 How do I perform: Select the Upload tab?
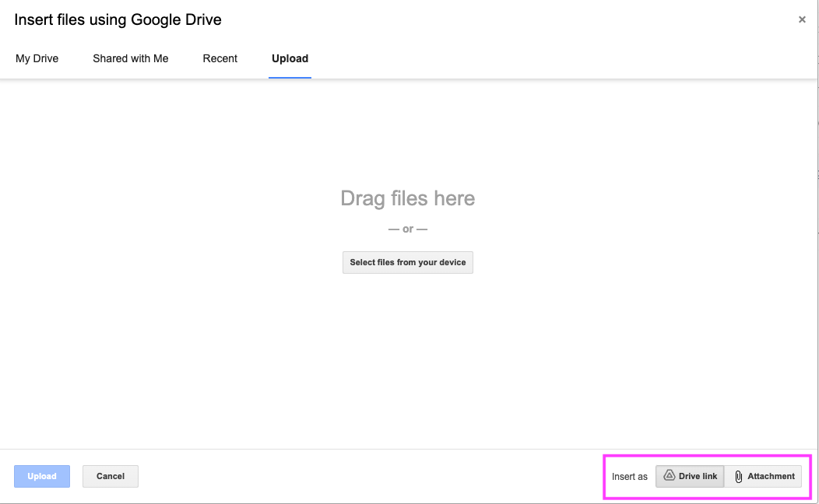pos(290,58)
